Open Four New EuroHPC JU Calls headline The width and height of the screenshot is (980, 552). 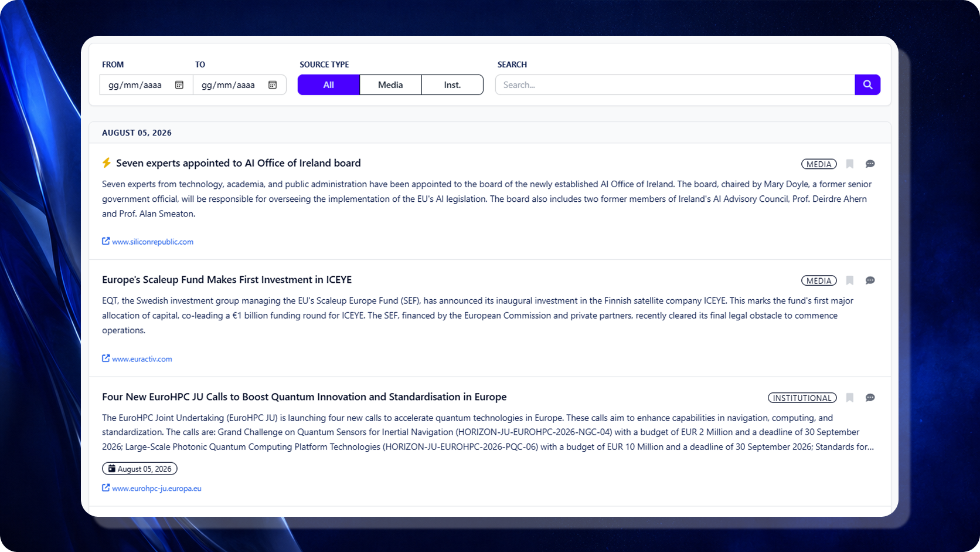click(x=304, y=397)
